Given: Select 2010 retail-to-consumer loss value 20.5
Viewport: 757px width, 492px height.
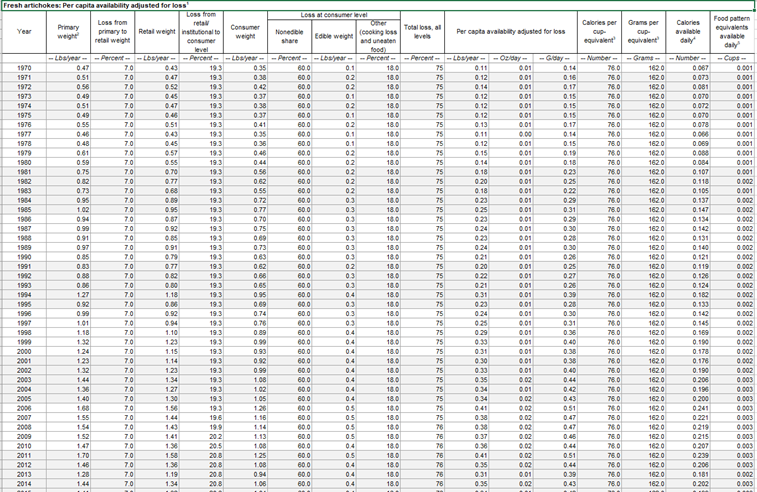Looking at the screenshot, I should [x=201, y=446].
